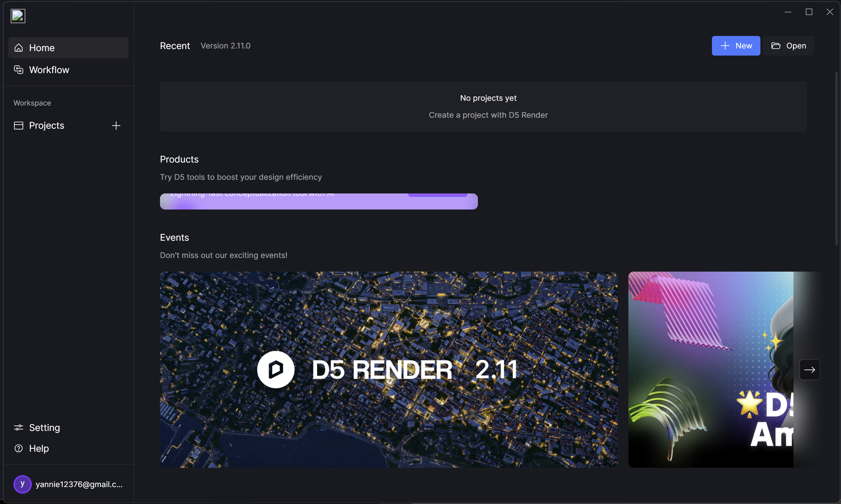Close the D5 Render window
This screenshot has width=841, height=504.
[x=829, y=12]
